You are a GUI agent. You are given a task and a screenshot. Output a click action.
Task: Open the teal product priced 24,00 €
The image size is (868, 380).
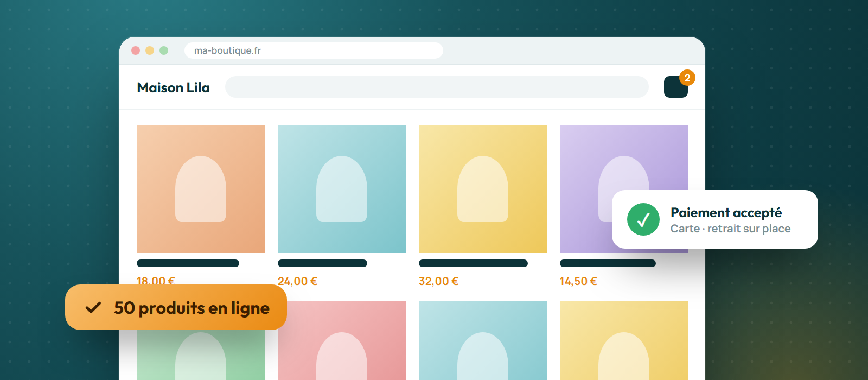click(342, 189)
